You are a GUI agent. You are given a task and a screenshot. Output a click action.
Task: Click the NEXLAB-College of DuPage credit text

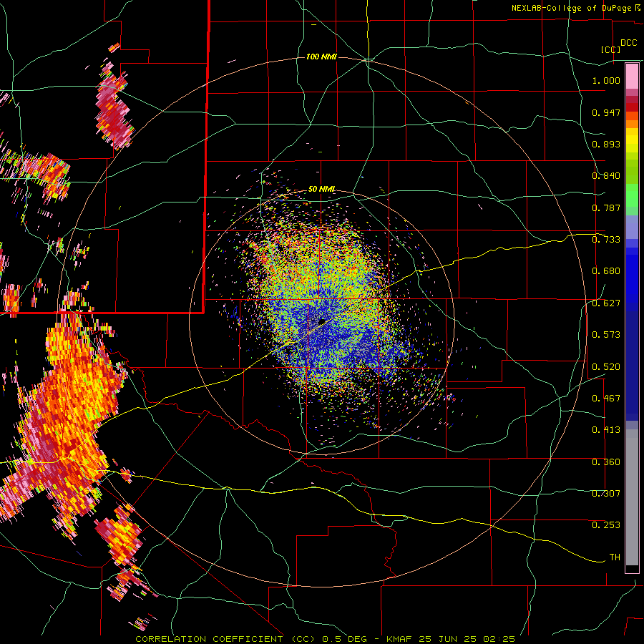(x=571, y=8)
